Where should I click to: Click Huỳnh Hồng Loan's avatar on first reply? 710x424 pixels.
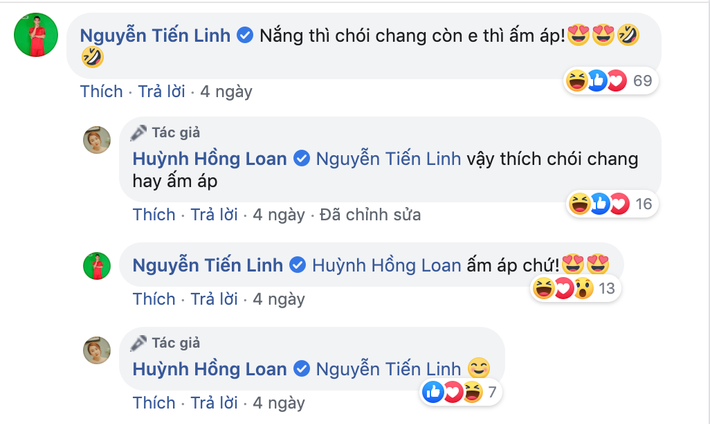pos(96,140)
